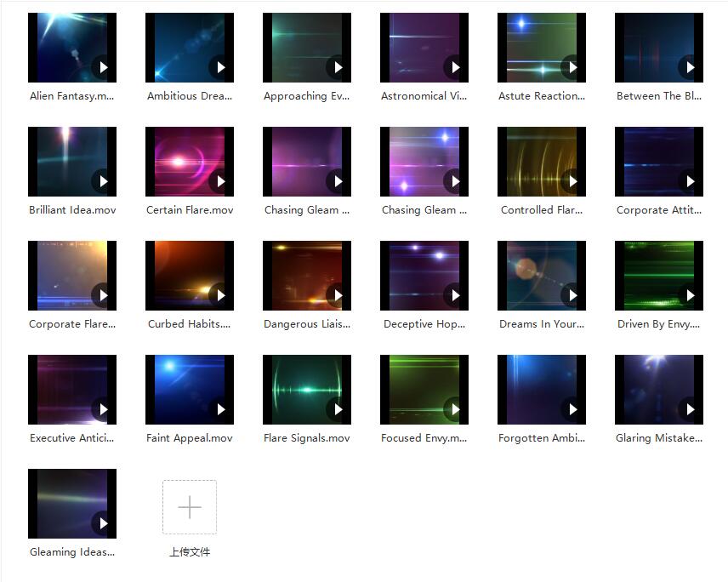Image resolution: width=728 pixels, height=582 pixels.
Task: Upload a file with the plus button
Action: [x=190, y=507]
